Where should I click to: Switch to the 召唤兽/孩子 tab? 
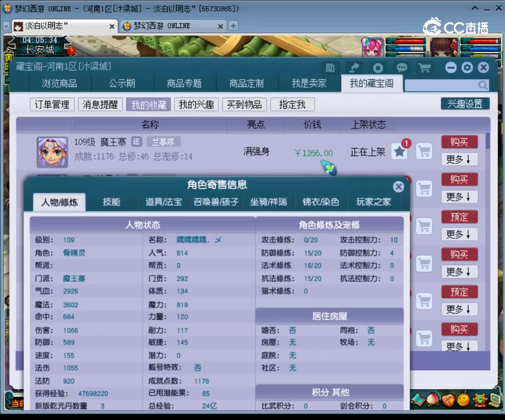tap(216, 202)
